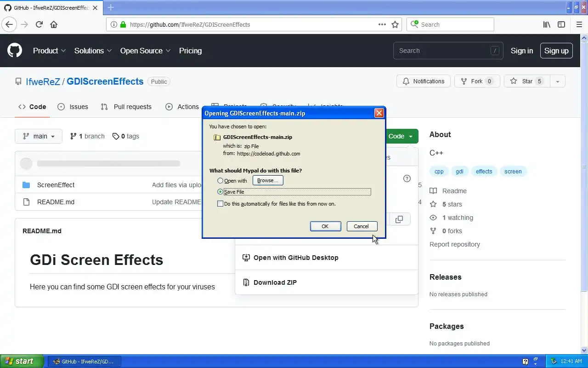Switch to the Actions tab
The height and width of the screenshot is (368, 588).
(182, 107)
